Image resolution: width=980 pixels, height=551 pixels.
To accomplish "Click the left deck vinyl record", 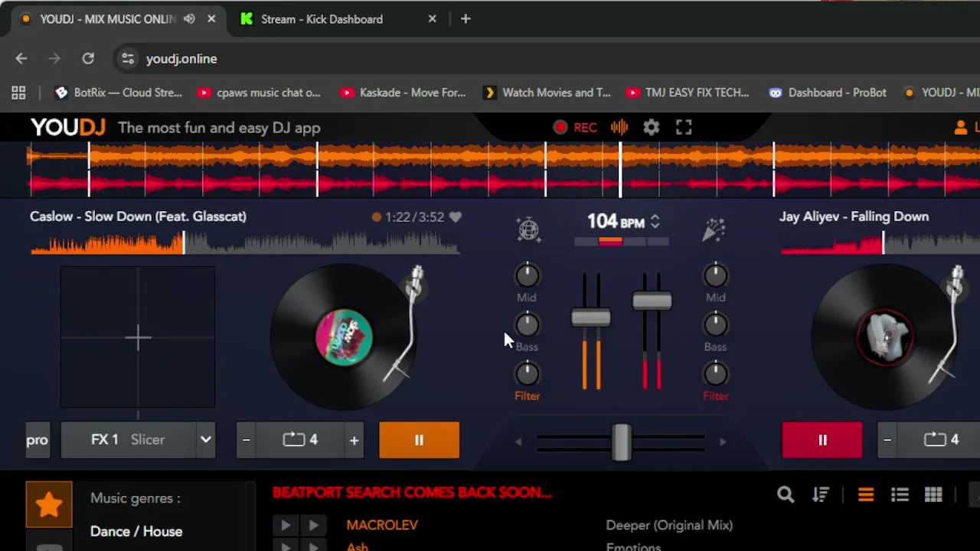I will 344,337.
